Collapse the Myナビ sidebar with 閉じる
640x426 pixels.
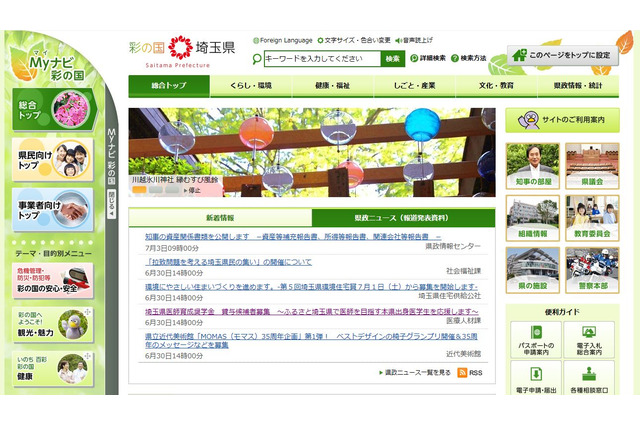pyautogui.click(x=111, y=204)
